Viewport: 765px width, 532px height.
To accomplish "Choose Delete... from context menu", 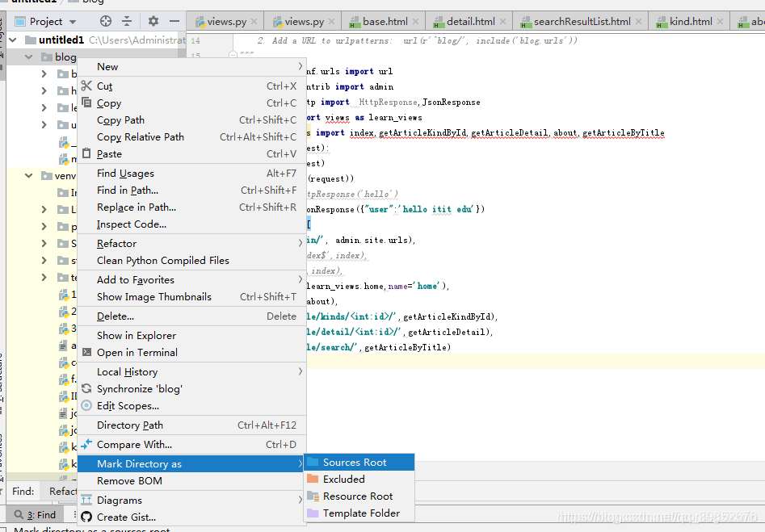I will click(191, 316).
